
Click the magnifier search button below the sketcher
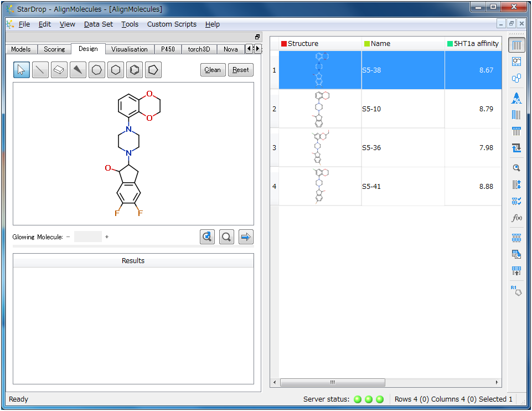click(x=226, y=237)
